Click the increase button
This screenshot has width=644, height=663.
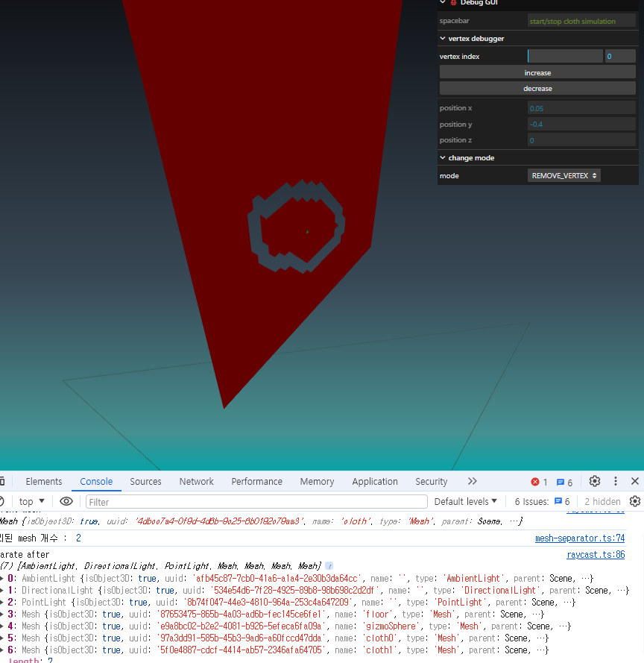point(537,72)
